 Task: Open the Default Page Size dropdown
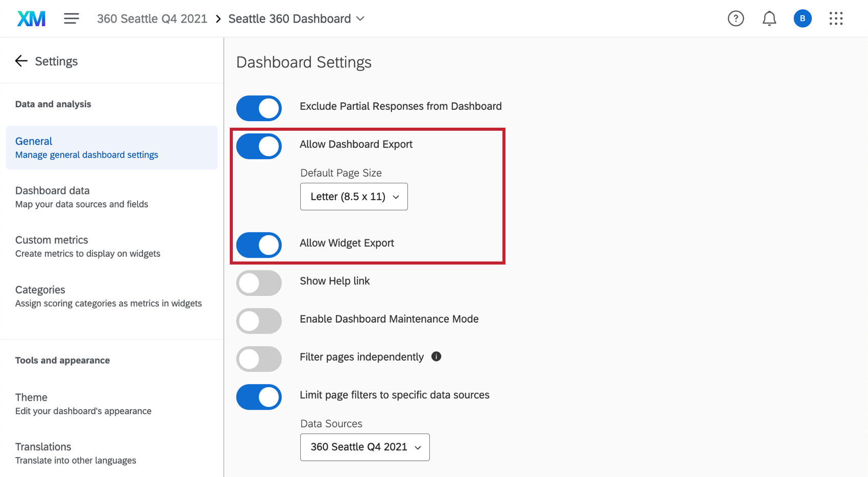point(354,197)
